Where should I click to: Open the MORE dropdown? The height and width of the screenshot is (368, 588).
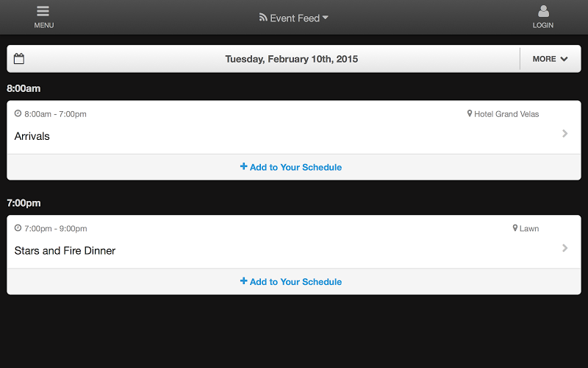[550, 59]
